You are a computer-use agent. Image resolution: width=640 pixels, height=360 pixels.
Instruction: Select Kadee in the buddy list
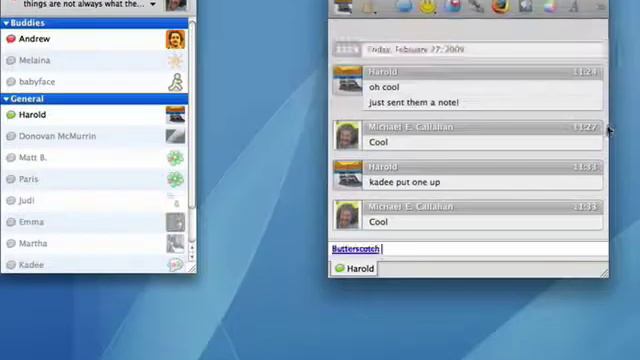click(94, 265)
